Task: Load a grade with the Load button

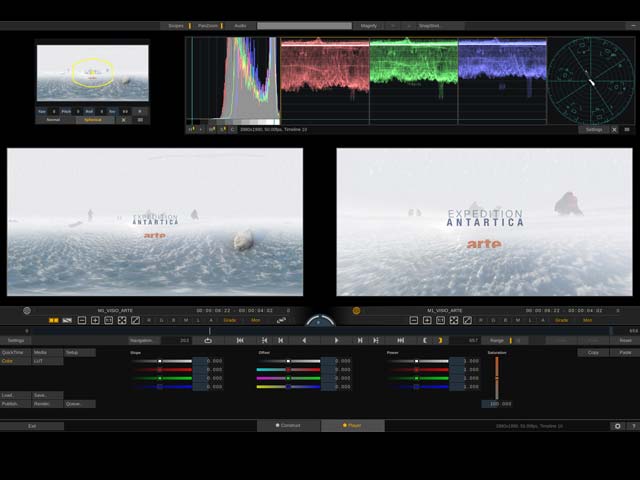Action: (16, 396)
